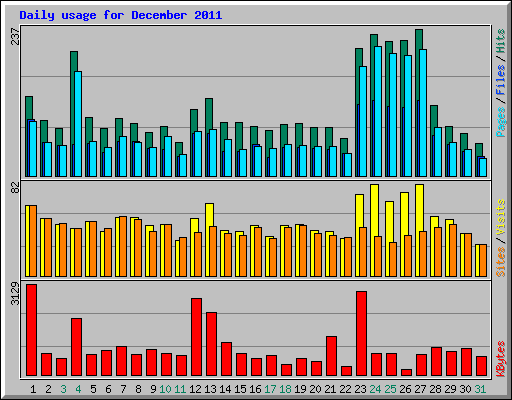Click the orange Sites bar for day 25
Screen dimensions: 512x400
393,259
